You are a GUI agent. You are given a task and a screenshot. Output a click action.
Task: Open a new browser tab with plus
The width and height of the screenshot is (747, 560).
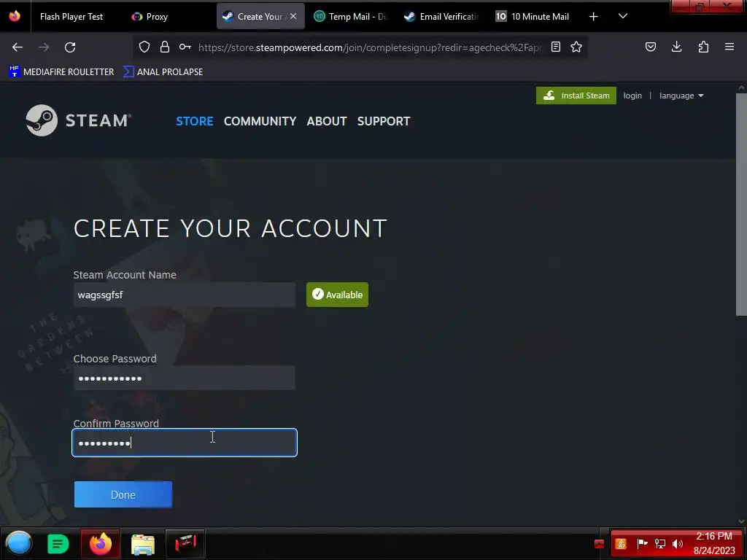[593, 17]
